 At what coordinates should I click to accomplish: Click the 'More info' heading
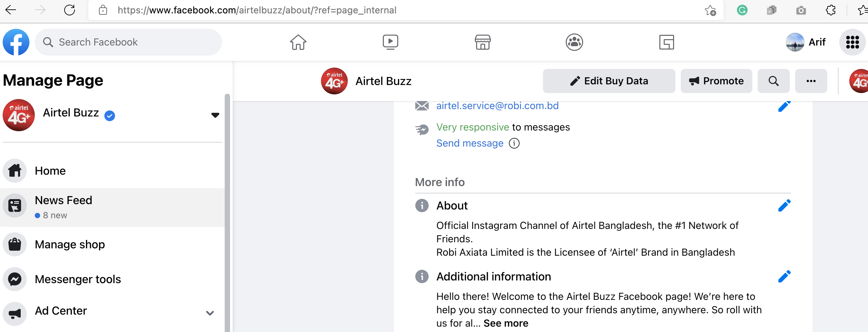click(x=440, y=182)
